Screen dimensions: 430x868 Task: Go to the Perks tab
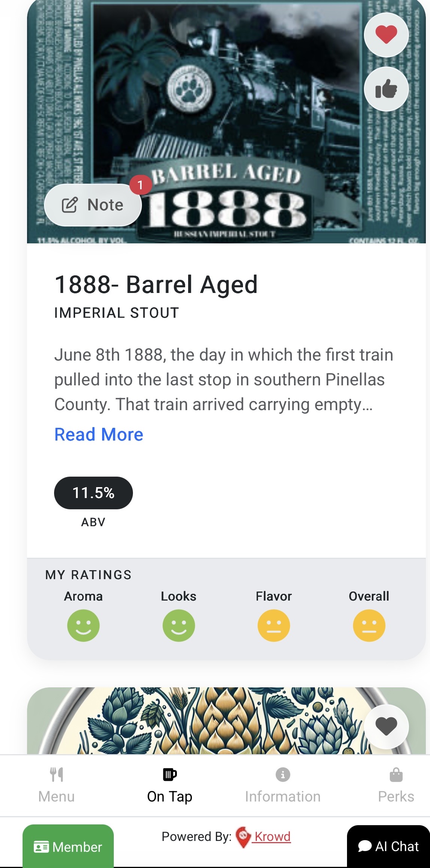pos(396,785)
